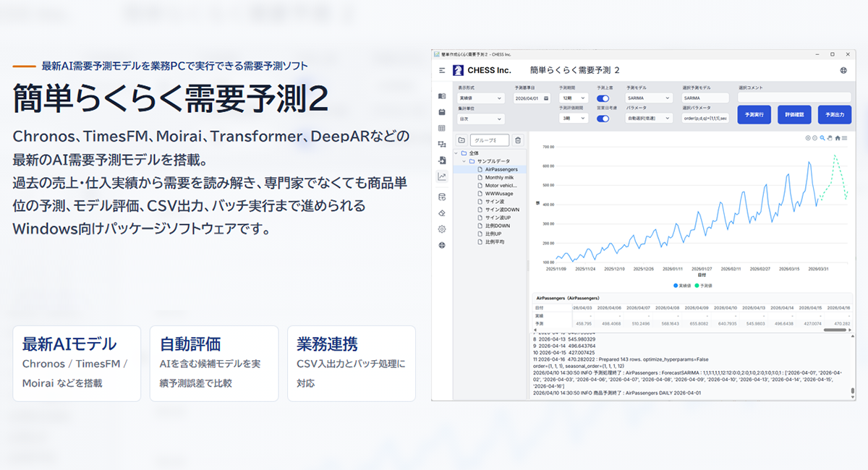The image size is (868, 470).
Task: Open the hamburger menu beside CHESS Inc.
Action: click(442, 70)
